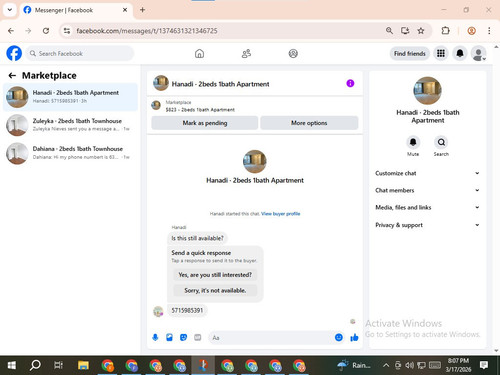Open the $823 Marketplace listing thumbnail
Screen dimensions: 500x375
pyautogui.click(x=156, y=106)
